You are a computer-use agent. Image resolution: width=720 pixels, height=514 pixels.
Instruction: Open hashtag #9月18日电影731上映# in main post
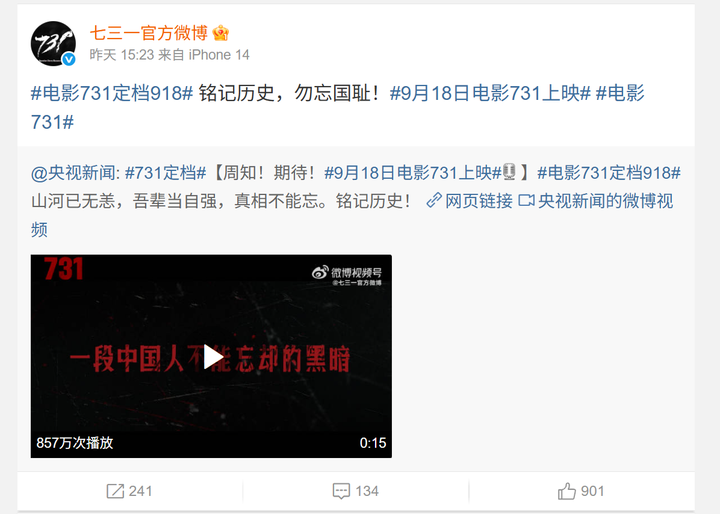coord(490,93)
